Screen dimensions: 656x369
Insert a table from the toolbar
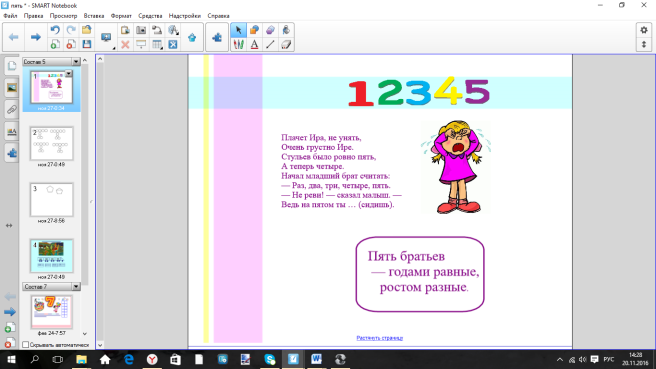point(157,44)
